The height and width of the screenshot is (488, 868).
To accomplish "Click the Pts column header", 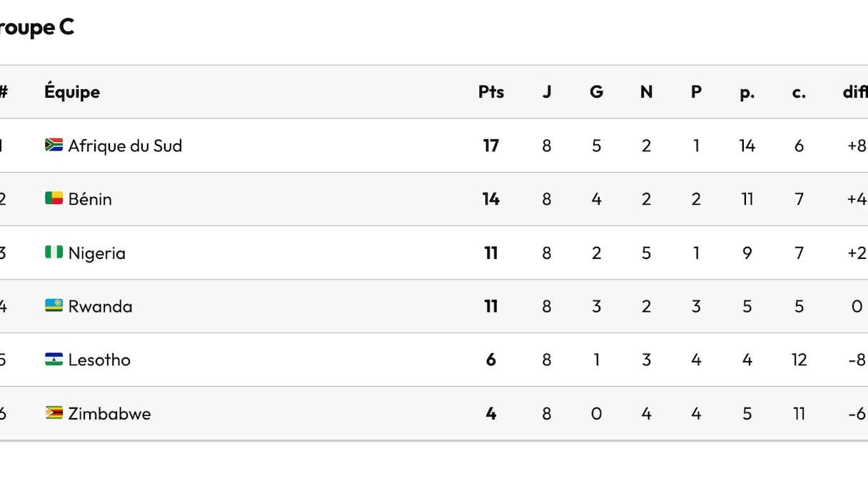I will pos(491,92).
